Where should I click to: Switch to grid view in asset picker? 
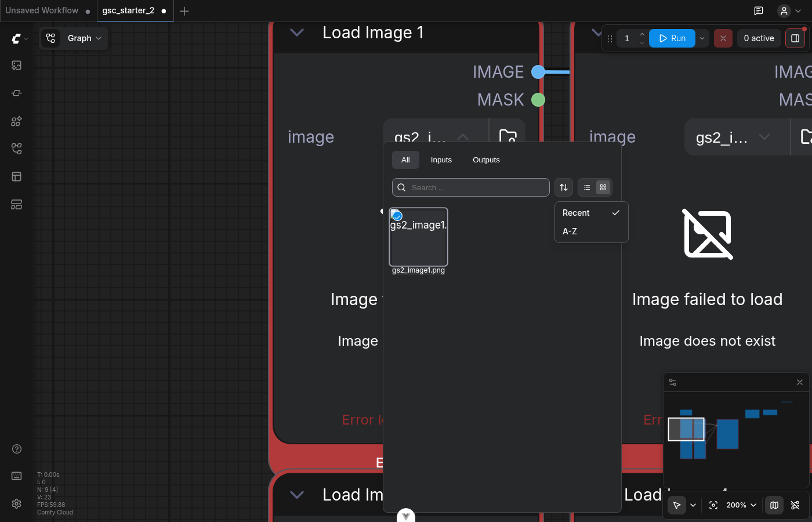(x=603, y=187)
